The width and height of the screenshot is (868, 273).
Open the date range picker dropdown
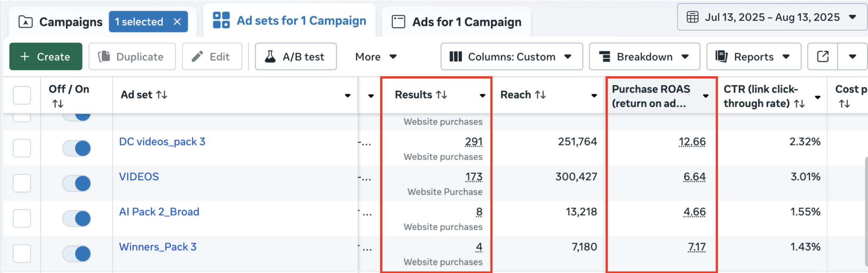click(772, 17)
